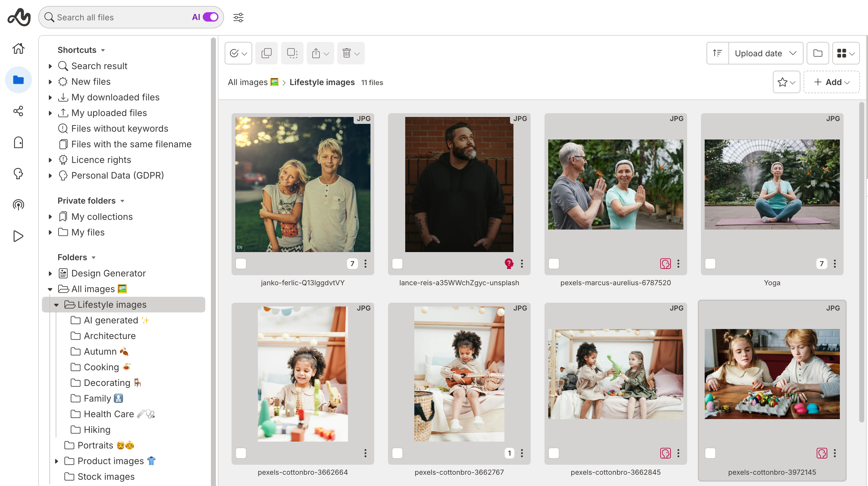Select Files without keywords shortcut
The image size is (868, 486).
119,128
